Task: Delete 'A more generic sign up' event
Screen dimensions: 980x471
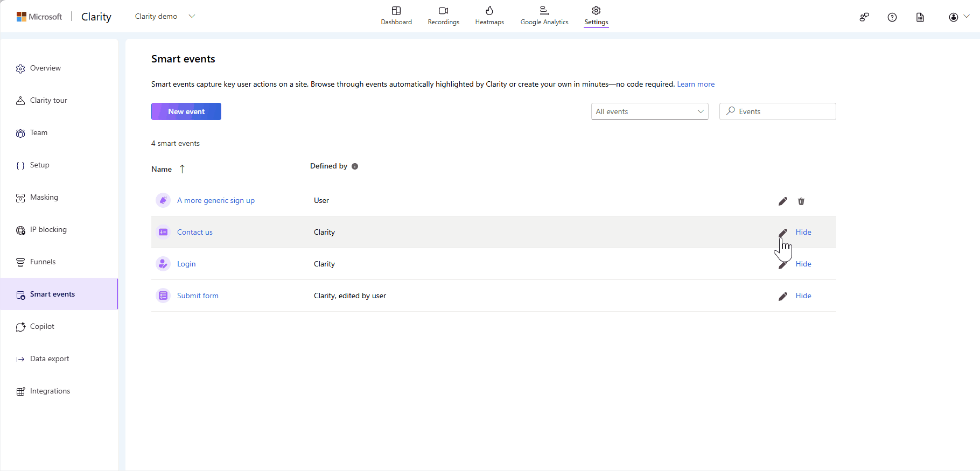Action: (801, 201)
